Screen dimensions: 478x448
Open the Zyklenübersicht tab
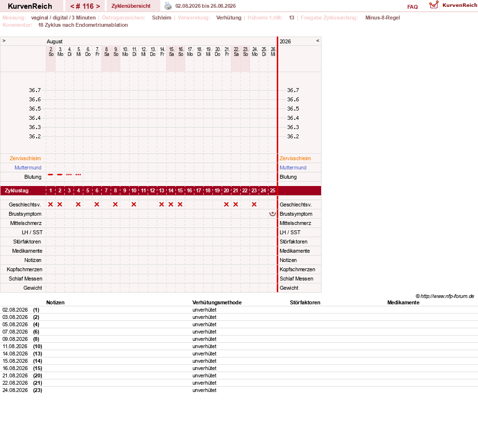click(131, 6)
